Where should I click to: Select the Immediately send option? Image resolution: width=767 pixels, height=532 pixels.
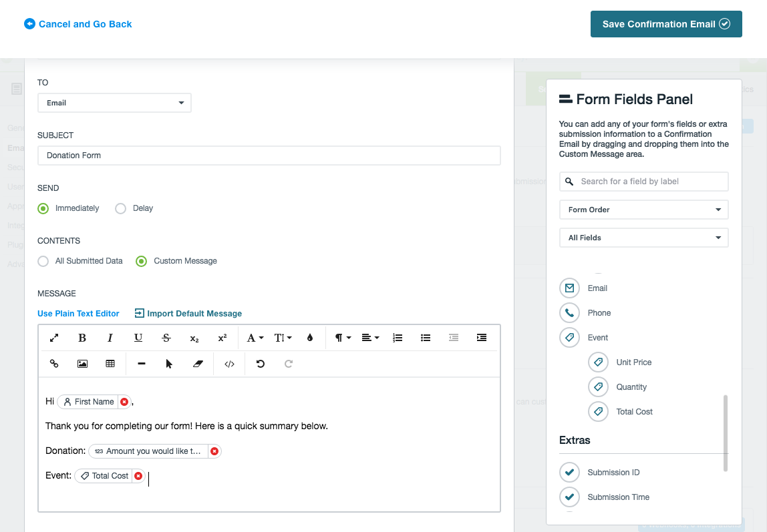(43, 208)
